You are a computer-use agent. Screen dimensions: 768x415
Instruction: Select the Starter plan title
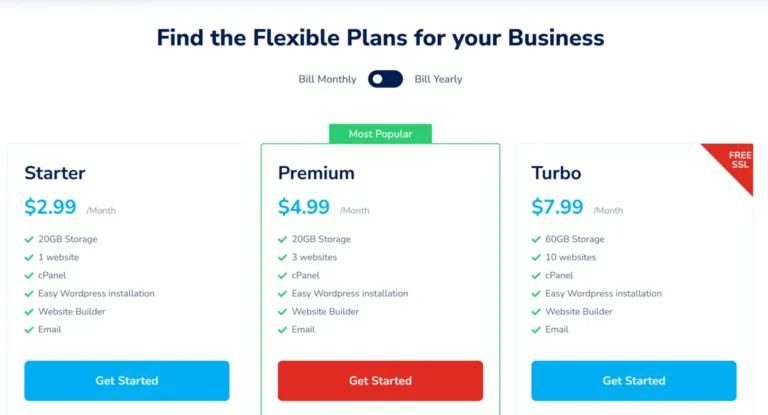click(55, 173)
